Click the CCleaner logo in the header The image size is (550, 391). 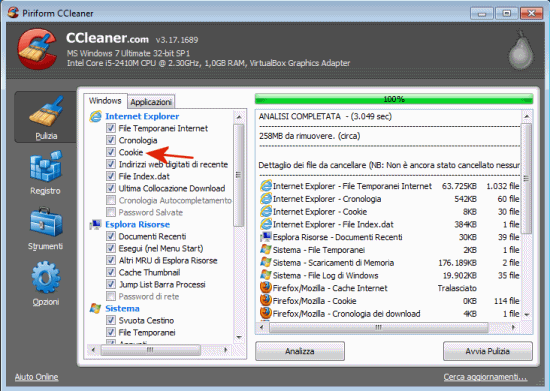tap(37, 49)
